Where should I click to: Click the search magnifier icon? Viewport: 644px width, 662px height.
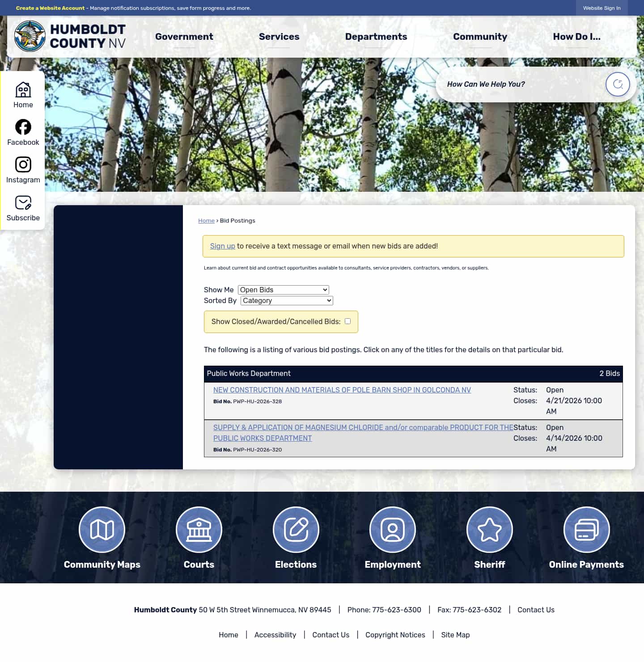[618, 84]
